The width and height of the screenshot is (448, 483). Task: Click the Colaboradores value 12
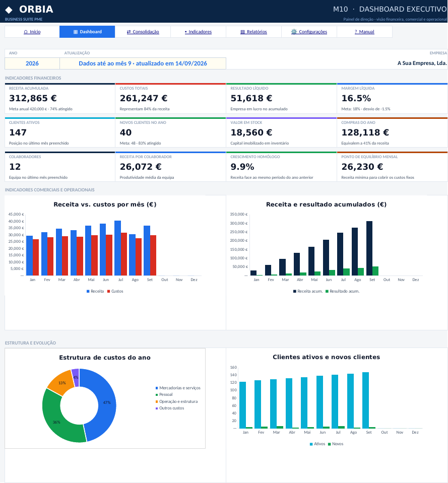point(15,167)
